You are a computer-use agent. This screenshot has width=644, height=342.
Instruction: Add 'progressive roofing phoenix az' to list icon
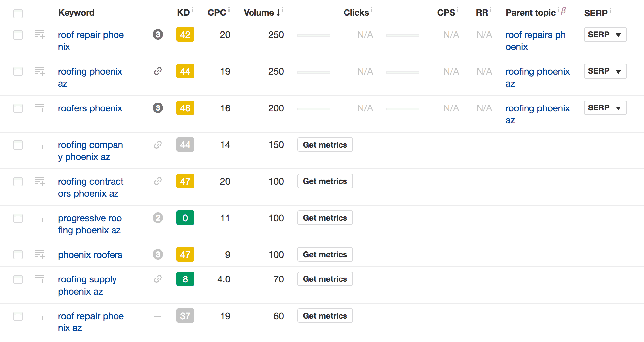point(40,218)
